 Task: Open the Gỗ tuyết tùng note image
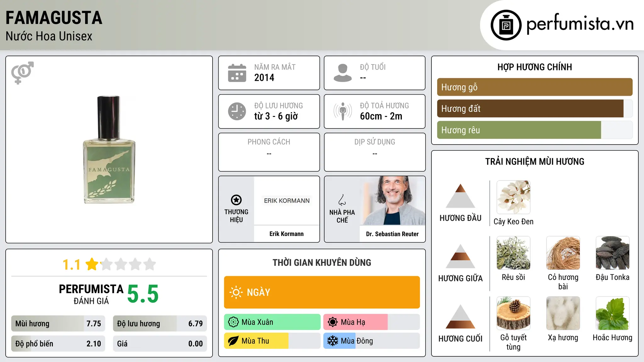(514, 313)
